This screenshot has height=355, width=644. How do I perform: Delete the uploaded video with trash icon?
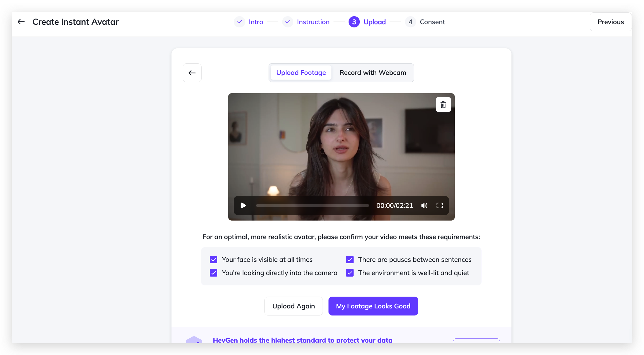[x=443, y=105]
